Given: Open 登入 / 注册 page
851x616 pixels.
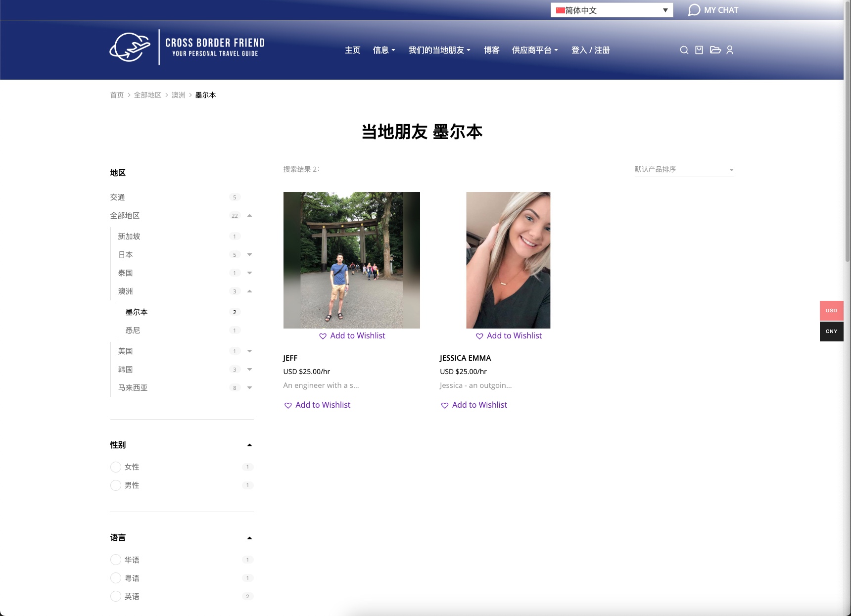Looking at the screenshot, I should coord(591,50).
